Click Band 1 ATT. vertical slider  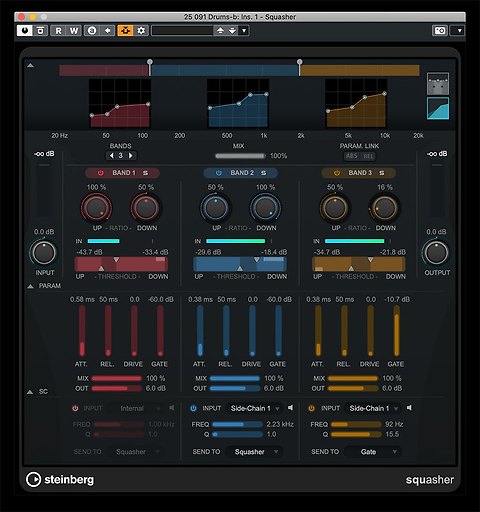pos(82,331)
